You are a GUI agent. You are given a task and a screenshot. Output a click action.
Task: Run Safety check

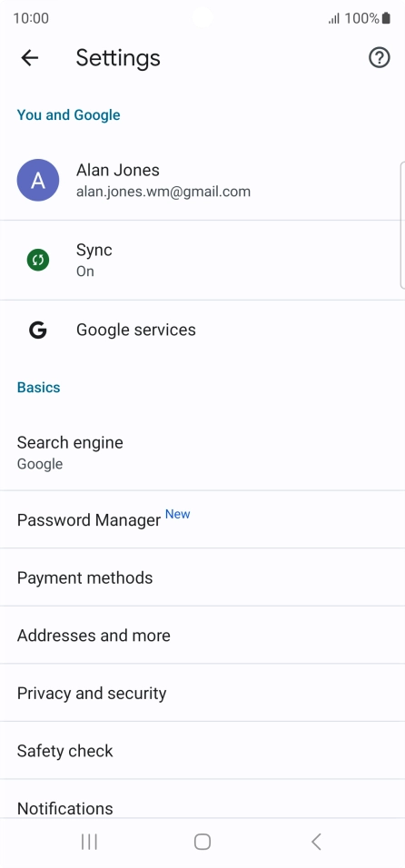point(202,750)
